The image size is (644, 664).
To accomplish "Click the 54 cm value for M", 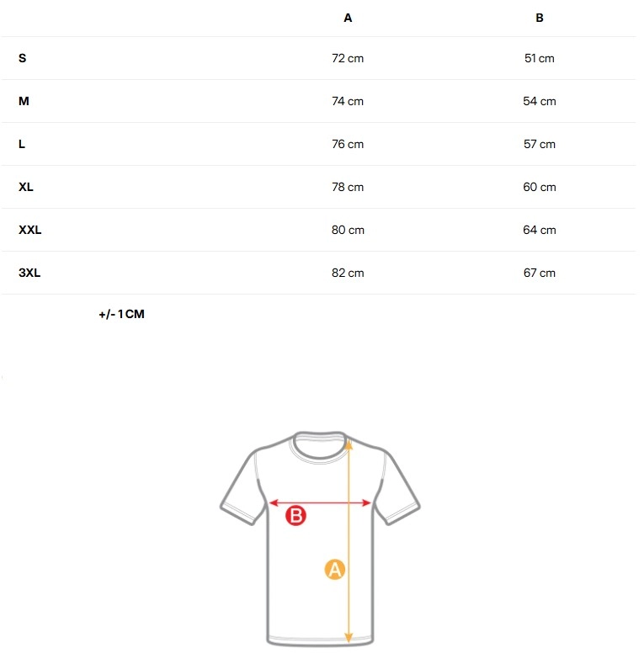I will [540, 101].
